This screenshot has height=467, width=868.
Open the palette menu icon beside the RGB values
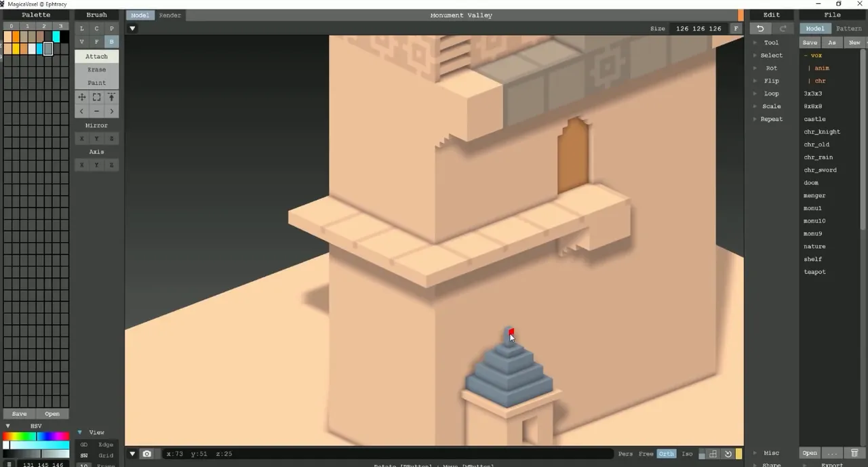coord(9,465)
